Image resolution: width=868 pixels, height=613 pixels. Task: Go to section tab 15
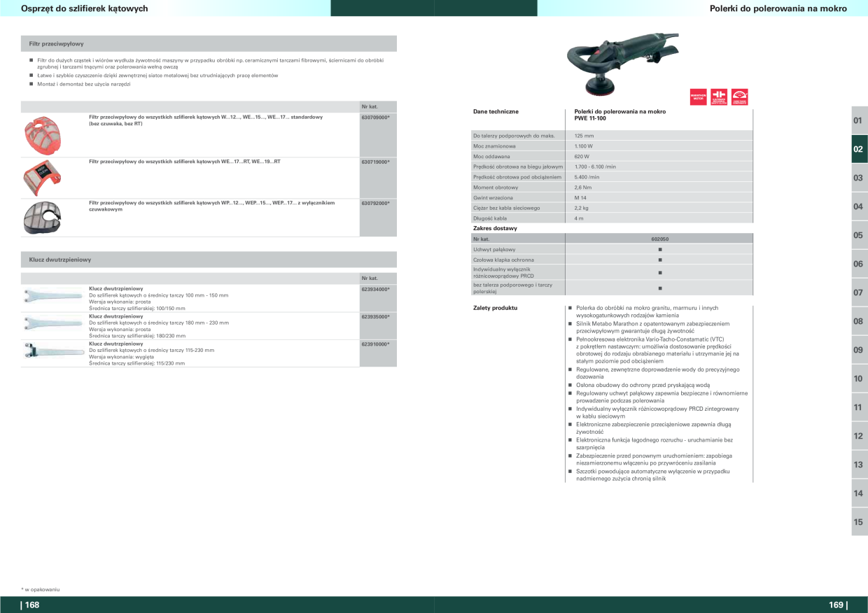click(859, 522)
